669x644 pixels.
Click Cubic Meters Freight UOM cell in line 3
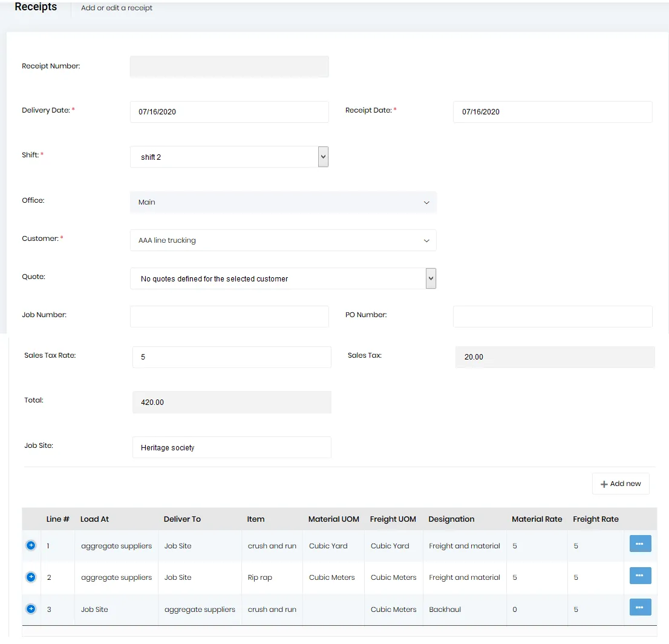pyautogui.click(x=393, y=609)
